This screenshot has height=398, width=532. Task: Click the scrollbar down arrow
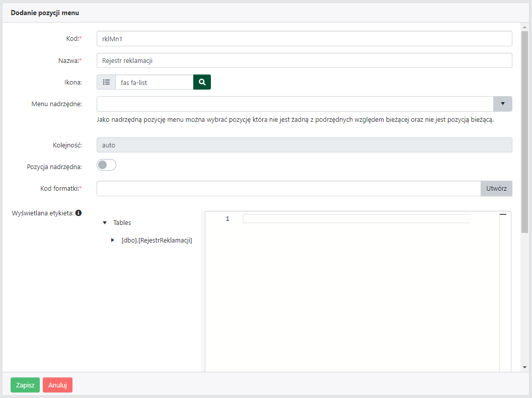click(524, 367)
